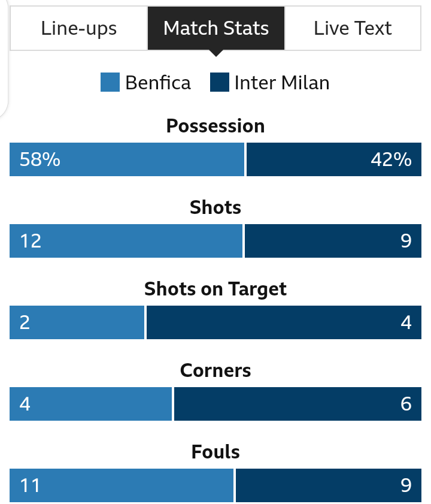Viewport: 431px width, 504px height.
Task: Select the Live Text tab
Action: pyautogui.click(x=353, y=28)
